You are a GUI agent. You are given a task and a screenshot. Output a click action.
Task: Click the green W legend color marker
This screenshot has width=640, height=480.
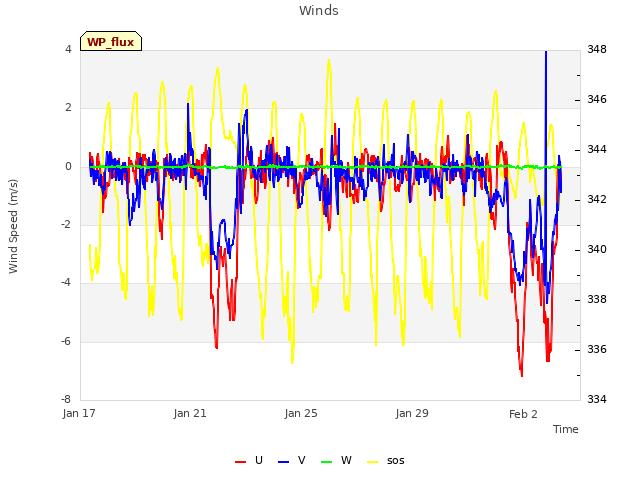(x=327, y=462)
